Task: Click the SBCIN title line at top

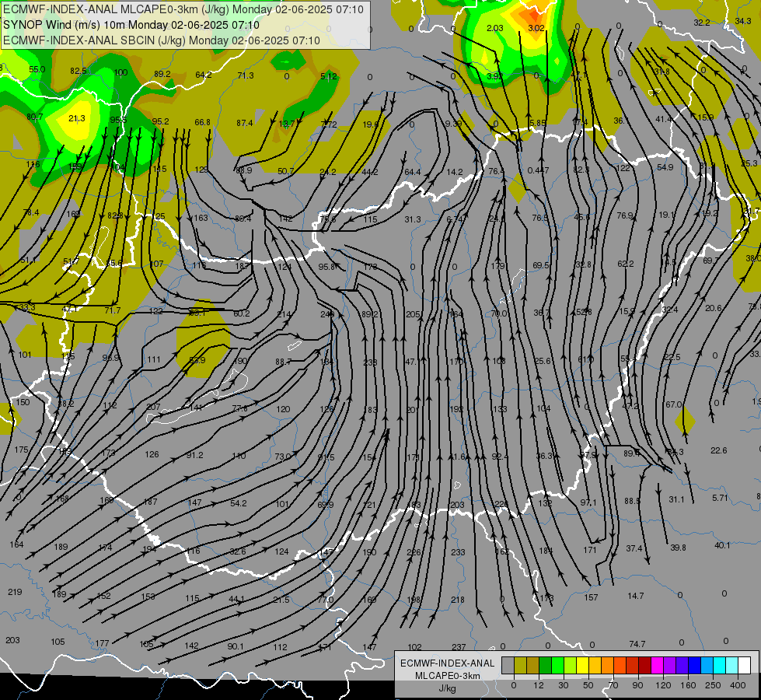Action: click(162, 40)
